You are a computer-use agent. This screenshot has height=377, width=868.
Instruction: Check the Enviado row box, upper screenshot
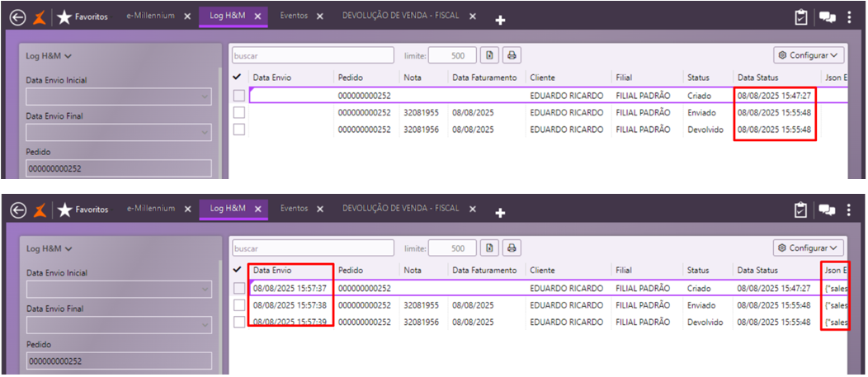(x=238, y=112)
